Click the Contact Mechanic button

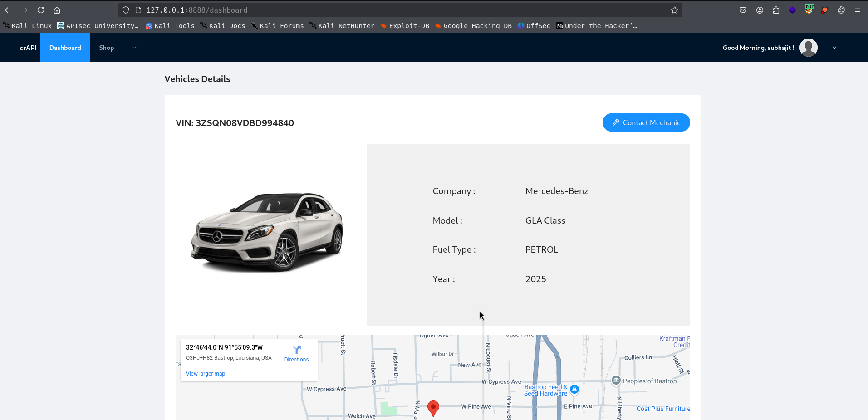click(x=646, y=122)
